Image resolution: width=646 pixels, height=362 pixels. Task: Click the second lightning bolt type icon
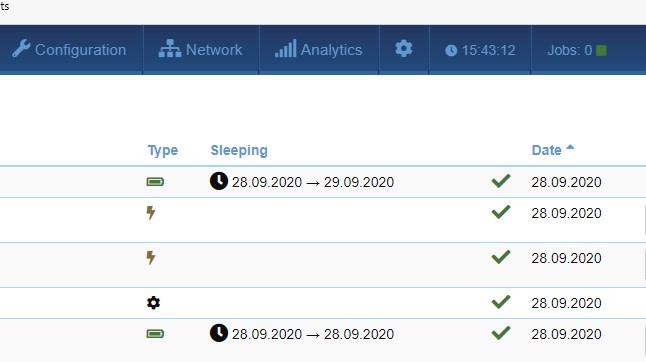(x=151, y=258)
